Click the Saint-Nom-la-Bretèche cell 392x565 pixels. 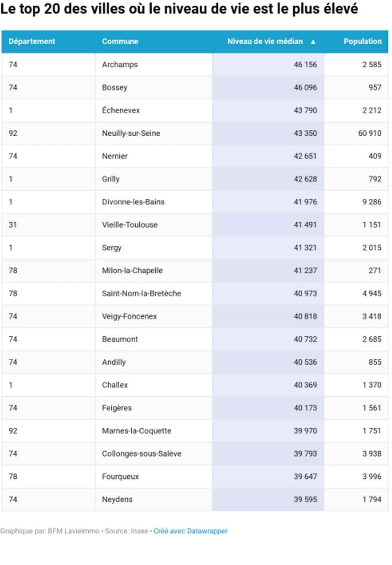141,293
